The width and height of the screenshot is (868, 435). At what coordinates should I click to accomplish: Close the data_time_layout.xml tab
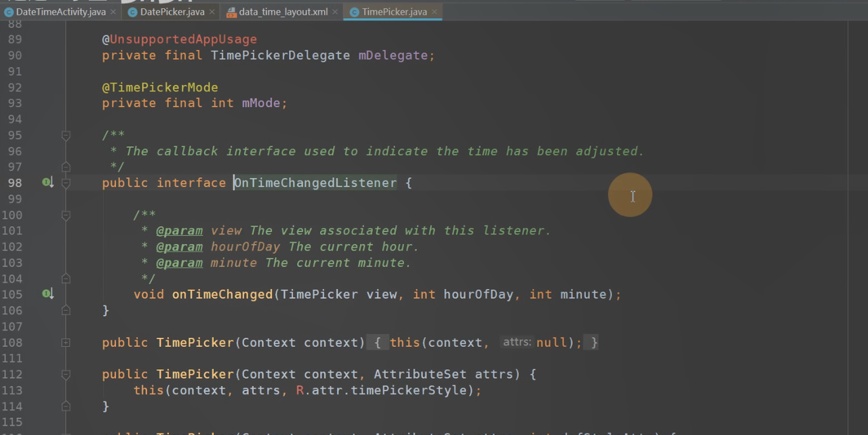pyautogui.click(x=336, y=12)
